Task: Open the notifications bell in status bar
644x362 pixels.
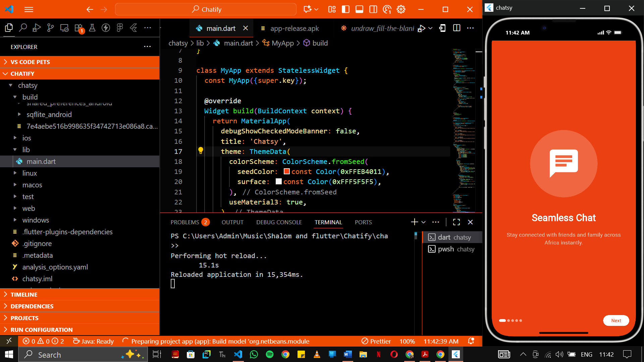Action: click(x=471, y=341)
